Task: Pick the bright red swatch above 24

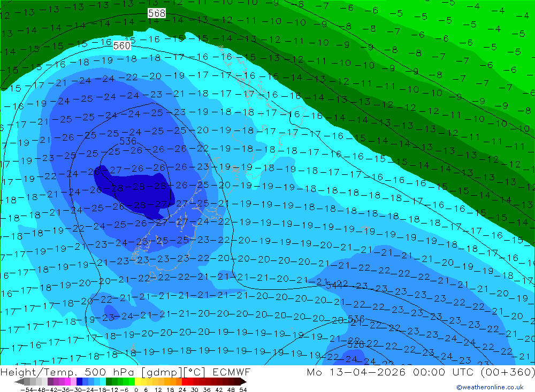Action: pos(185,381)
